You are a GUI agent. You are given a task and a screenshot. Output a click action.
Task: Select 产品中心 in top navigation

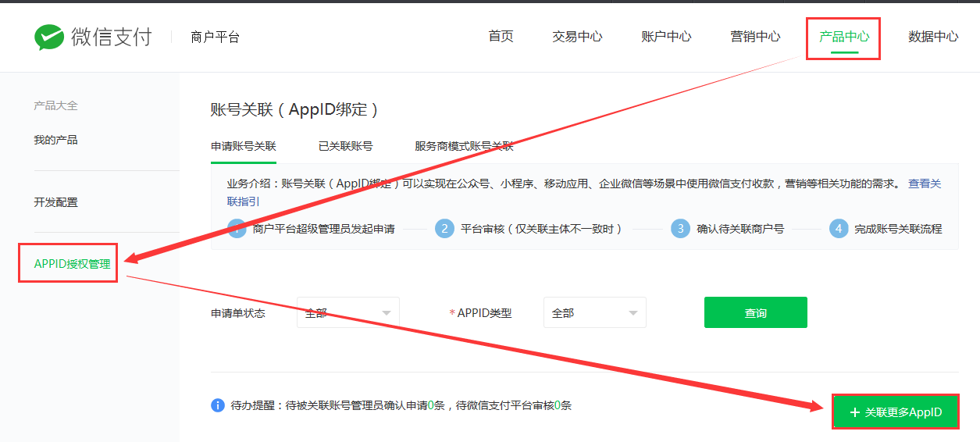point(844,36)
